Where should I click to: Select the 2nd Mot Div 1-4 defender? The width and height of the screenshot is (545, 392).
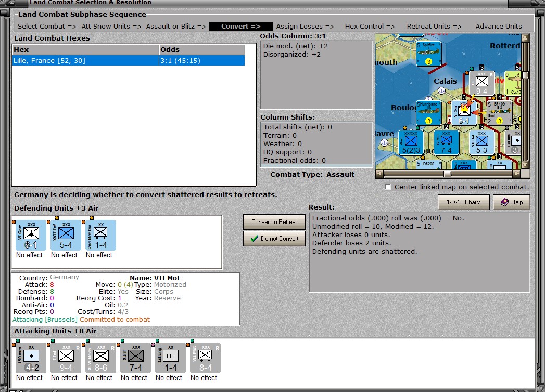(101, 235)
